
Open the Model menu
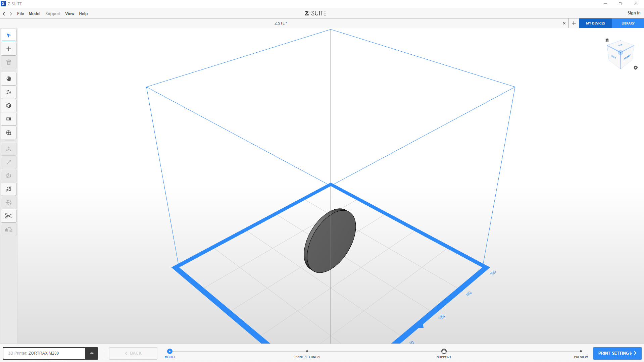click(34, 14)
